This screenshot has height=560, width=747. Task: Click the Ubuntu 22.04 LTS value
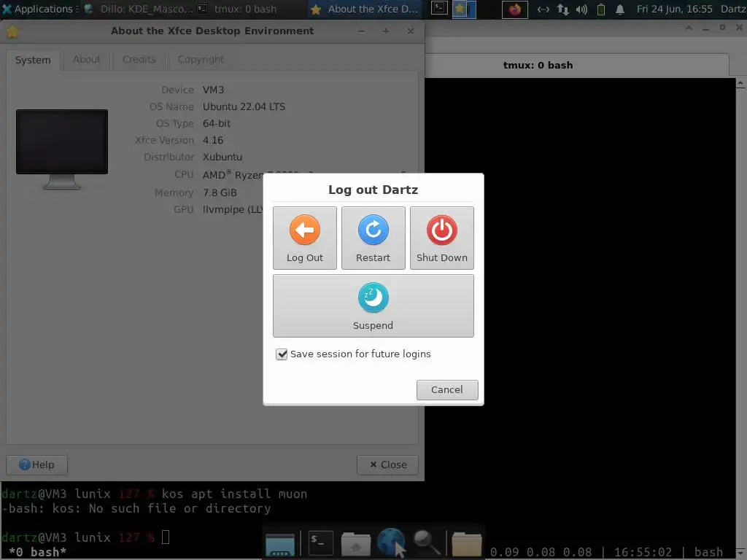(x=244, y=106)
